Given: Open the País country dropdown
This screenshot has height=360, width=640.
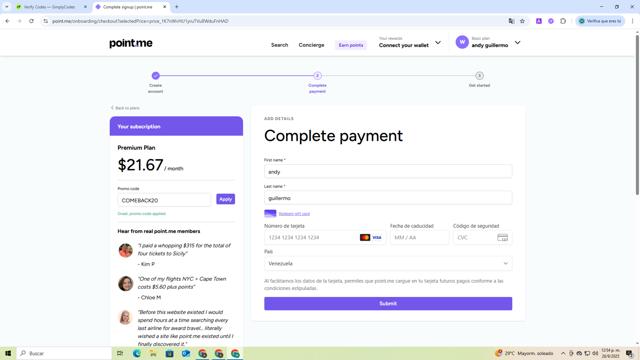Looking at the screenshot, I should pos(388,264).
